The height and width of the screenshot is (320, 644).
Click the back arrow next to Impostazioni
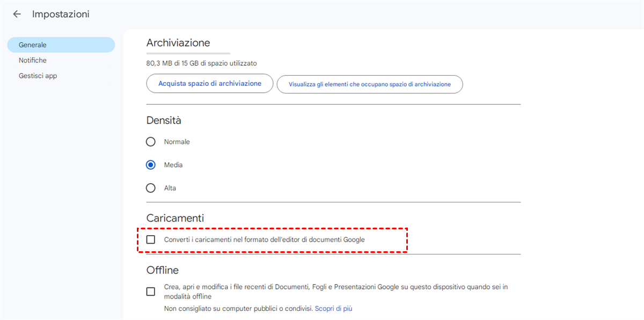tap(17, 14)
